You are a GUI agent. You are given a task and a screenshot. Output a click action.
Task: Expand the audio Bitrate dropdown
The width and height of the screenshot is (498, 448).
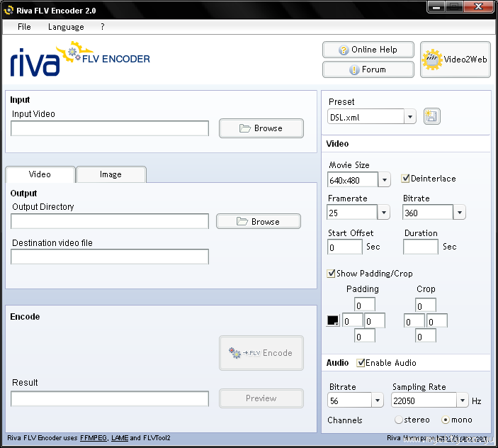(x=378, y=400)
